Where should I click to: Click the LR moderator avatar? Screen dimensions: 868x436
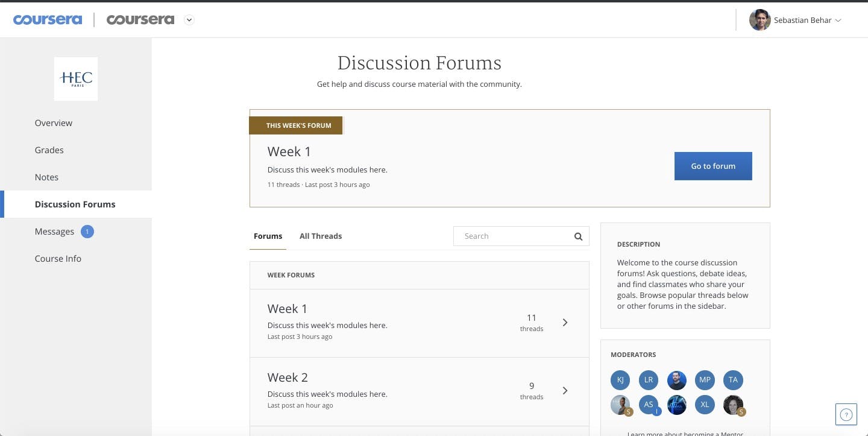649,380
